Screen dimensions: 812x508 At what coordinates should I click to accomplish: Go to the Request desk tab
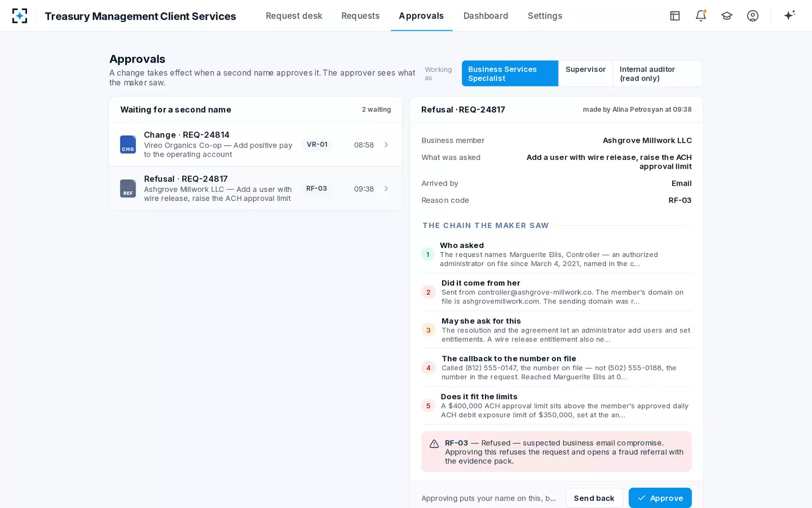click(294, 16)
